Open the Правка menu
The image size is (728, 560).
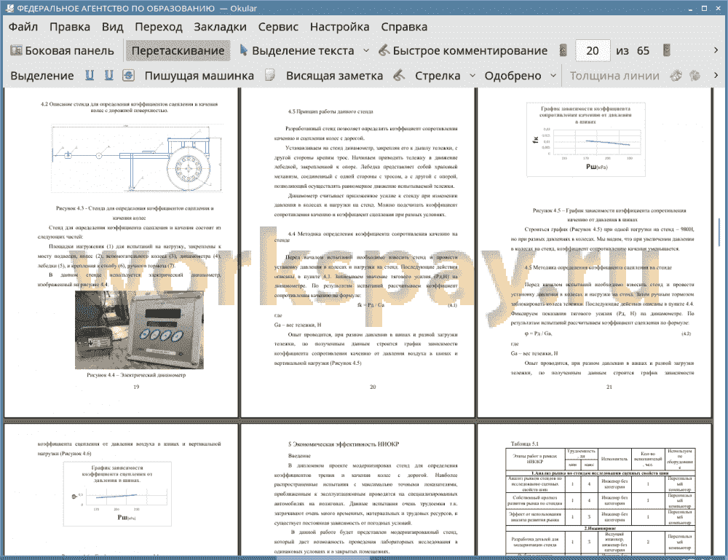[70, 27]
